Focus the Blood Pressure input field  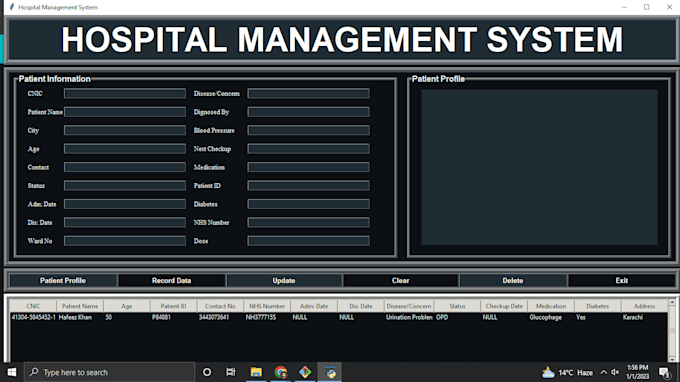pos(308,130)
